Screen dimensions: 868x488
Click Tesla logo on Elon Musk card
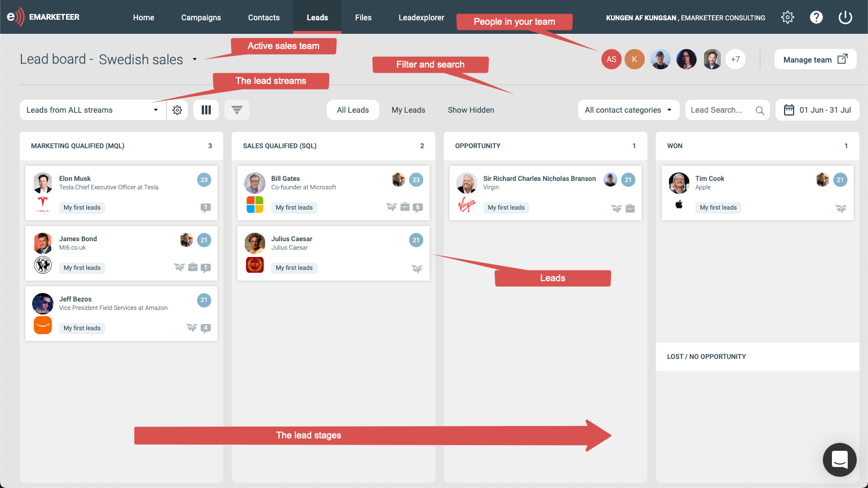point(43,205)
